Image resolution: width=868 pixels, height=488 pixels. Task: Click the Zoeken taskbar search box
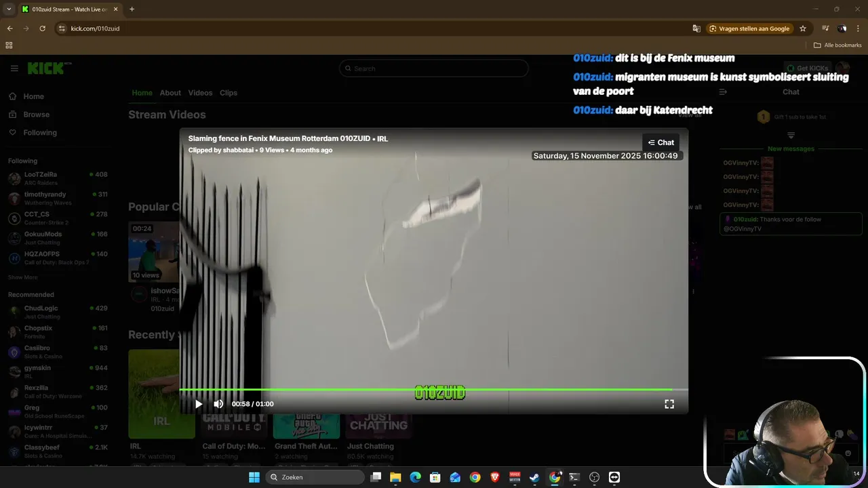coord(315,477)
